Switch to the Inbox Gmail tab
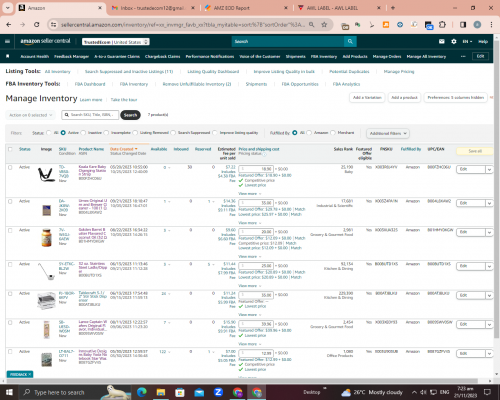 coord(153,8)
